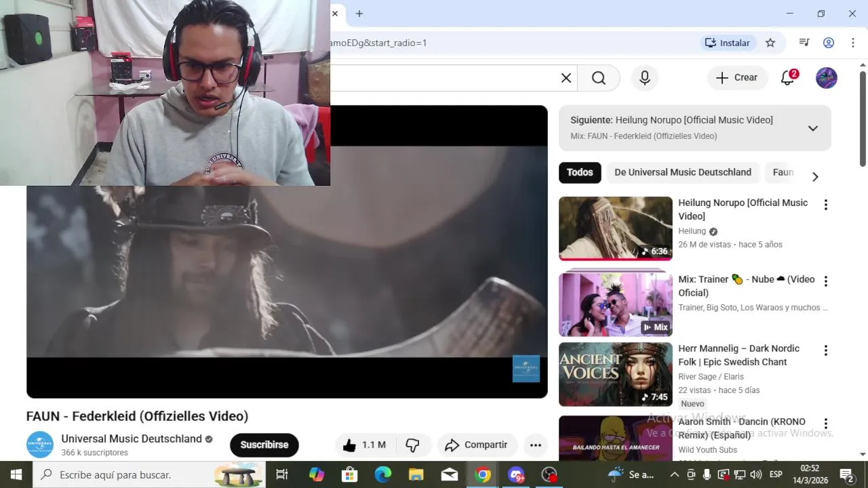Show more filter chips with right arrow

(815, 176)
